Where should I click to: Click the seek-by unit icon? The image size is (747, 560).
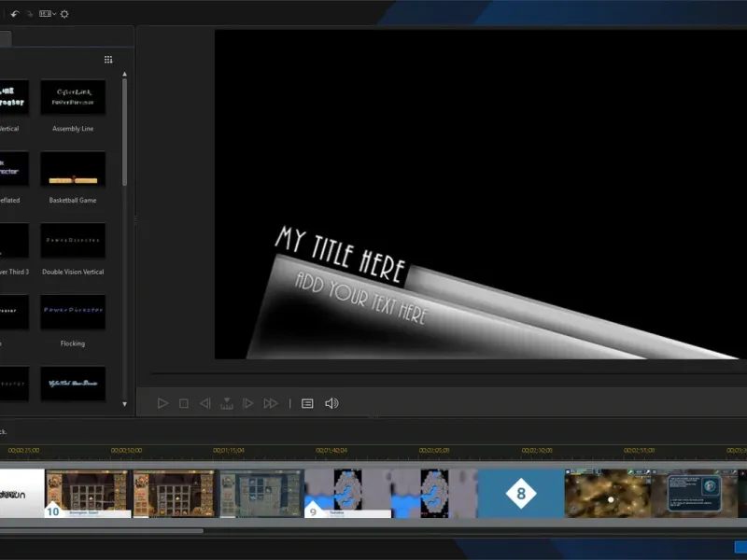point(227,403)
